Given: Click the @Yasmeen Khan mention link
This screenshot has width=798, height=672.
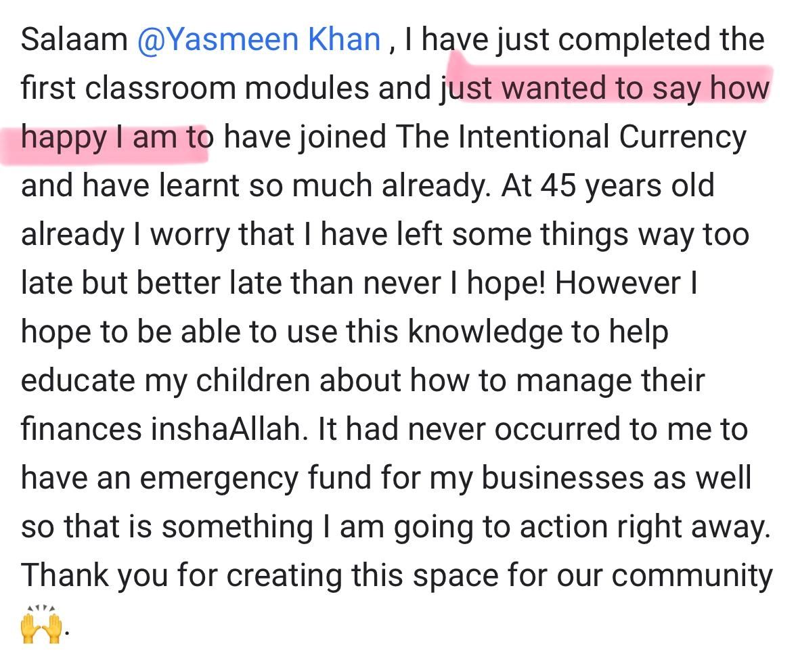Looking at the screenshot, I should coord(259,40).
